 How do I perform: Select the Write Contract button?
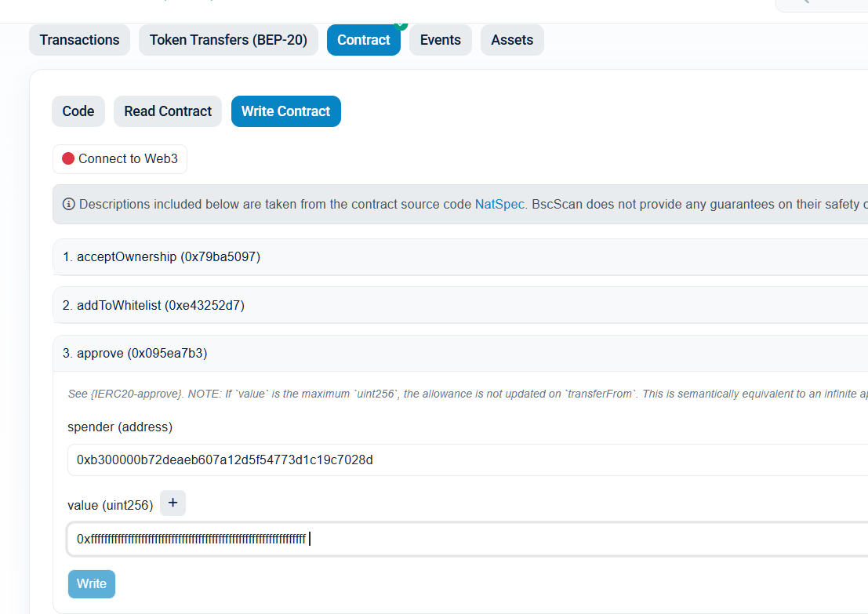tap(285, 111)
